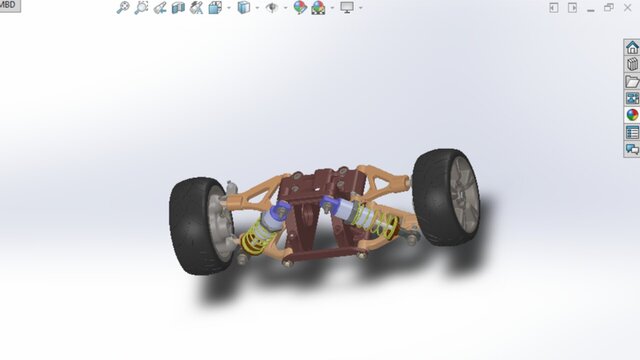The height and width of the screenshot is (360, 640).
Task: Close the document window
Action: (x=628, y=7)
